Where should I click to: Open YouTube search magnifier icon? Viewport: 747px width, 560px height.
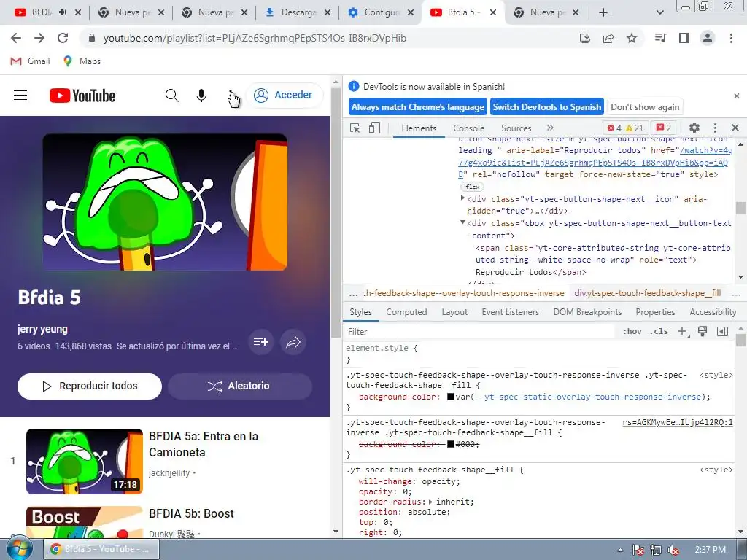coord(172,96)
